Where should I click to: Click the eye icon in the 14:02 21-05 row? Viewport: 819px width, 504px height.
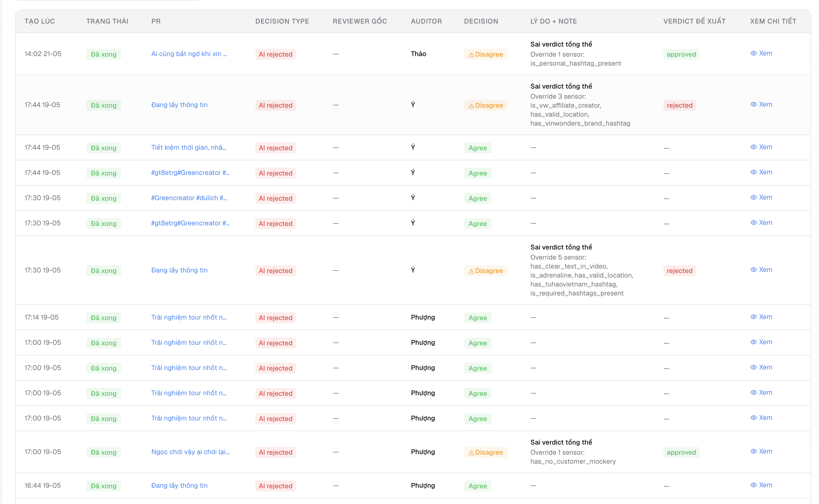753,53
